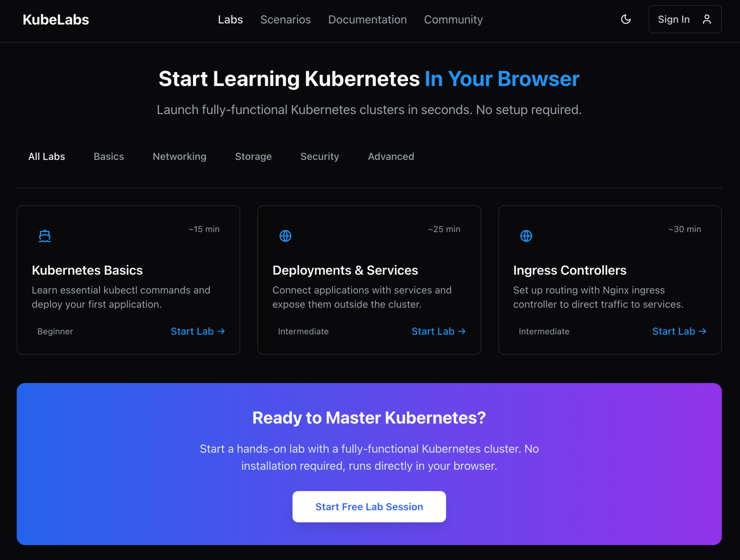Click the 'Connect applications with services' description
Screen dimensions: 740x560
(362, 297)
